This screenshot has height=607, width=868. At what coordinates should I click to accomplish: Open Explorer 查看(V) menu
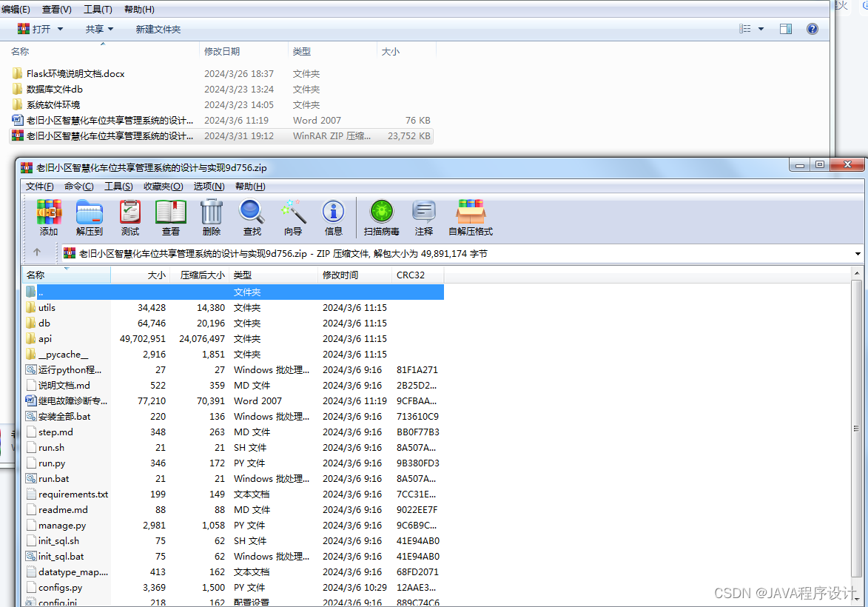click(56, 10)
